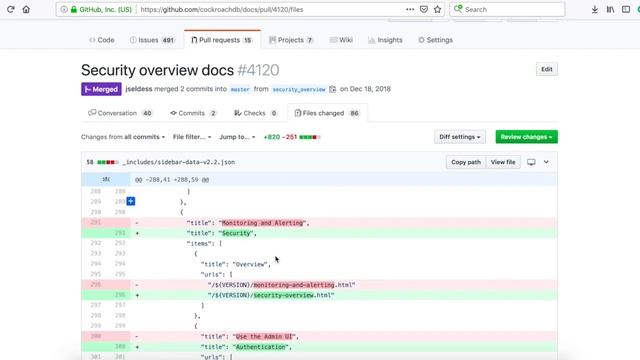The height and width of the screenshot is (360, 640).
Task: Open the Projects tab
Action: 291,40
